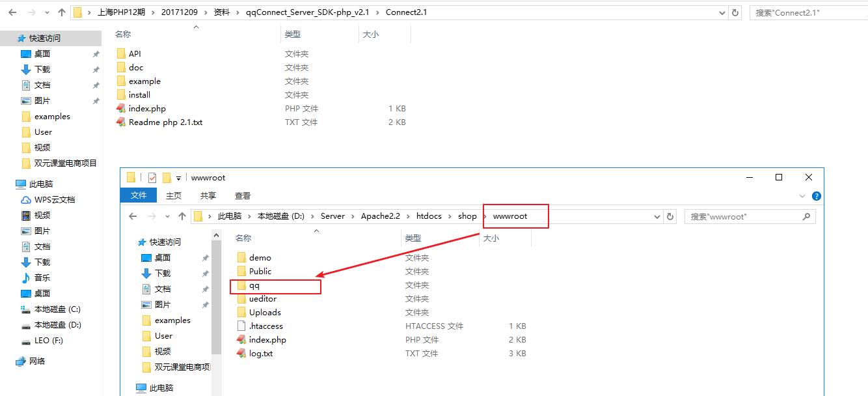This screenshot has height=396, width=868.
Task: Sort wwwroot files by 类型 column header
Action: [x=413, y=238]
